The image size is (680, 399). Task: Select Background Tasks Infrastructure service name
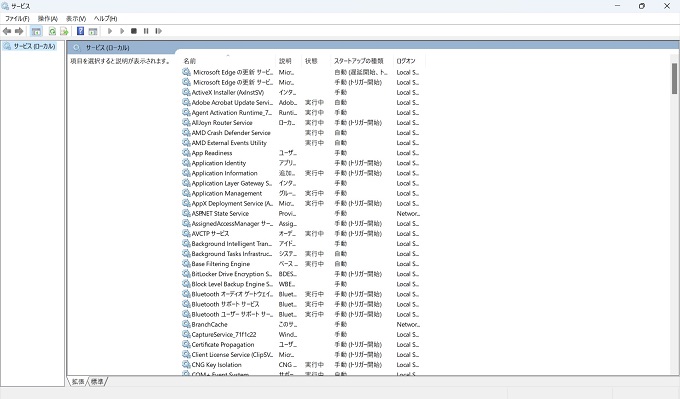click(x=232, y=254)
